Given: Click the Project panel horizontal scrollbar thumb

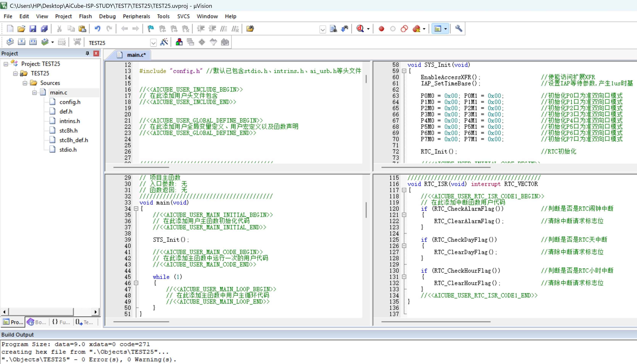Looking at the screenshot, I should (41, 312).
